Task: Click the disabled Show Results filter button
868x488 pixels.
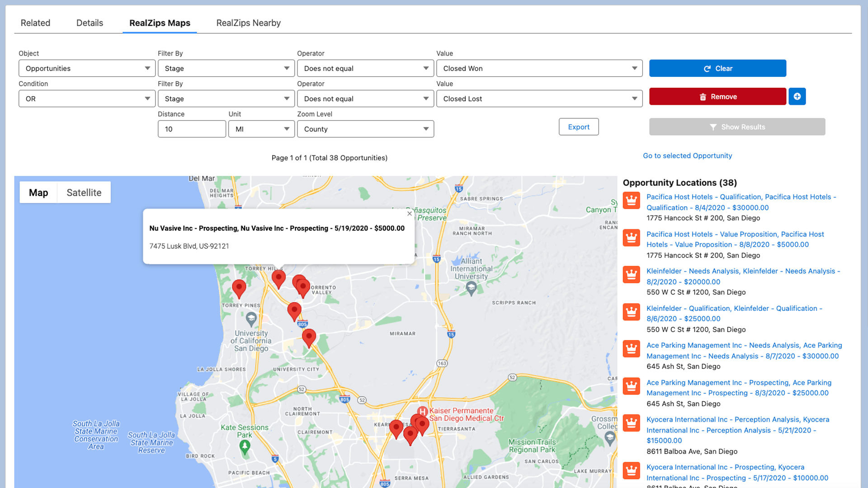Action: (x=737, y=127)
